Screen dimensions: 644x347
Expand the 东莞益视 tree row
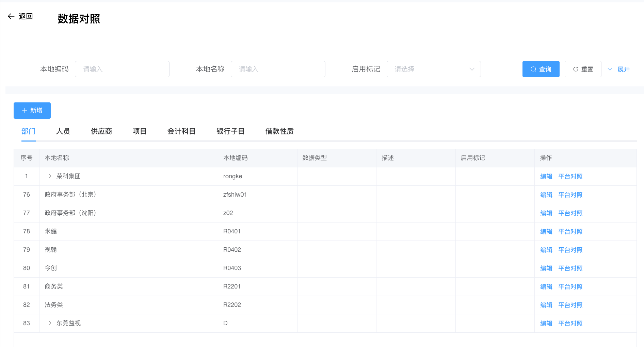pyautogui.click(x=50, y=323)
